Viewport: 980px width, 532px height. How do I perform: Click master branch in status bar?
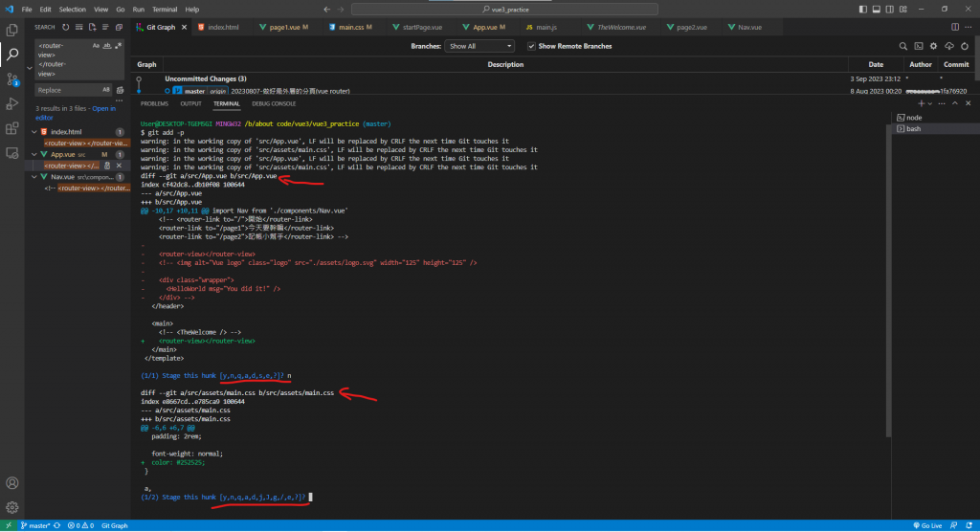click(x=35, y=525)
